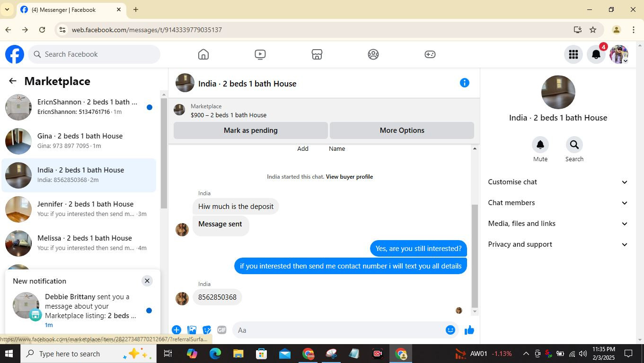The image size is (644, 363).
Task: Expand the Privacy and support section
Action: tap(558, 244)
